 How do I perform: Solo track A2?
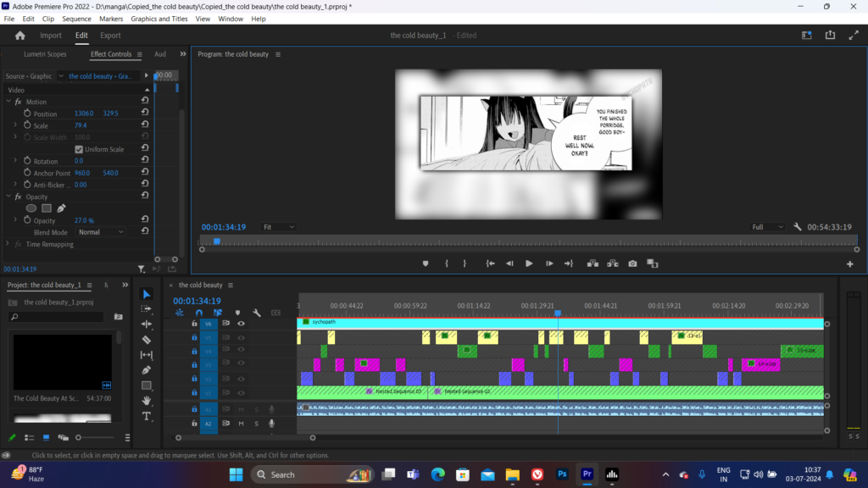[256, 424]
